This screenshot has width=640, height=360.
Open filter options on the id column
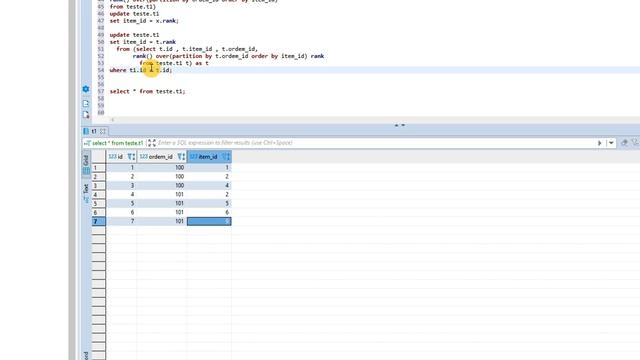tap(131, 157)
